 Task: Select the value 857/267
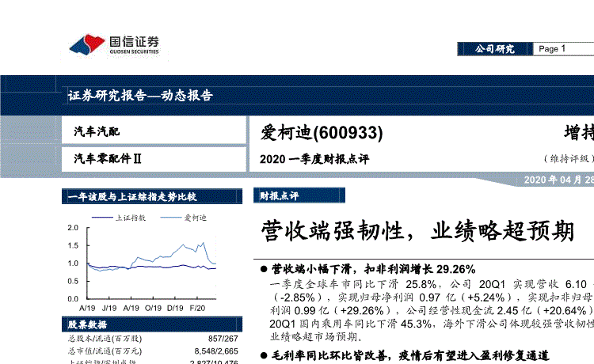tap(223, 339)
